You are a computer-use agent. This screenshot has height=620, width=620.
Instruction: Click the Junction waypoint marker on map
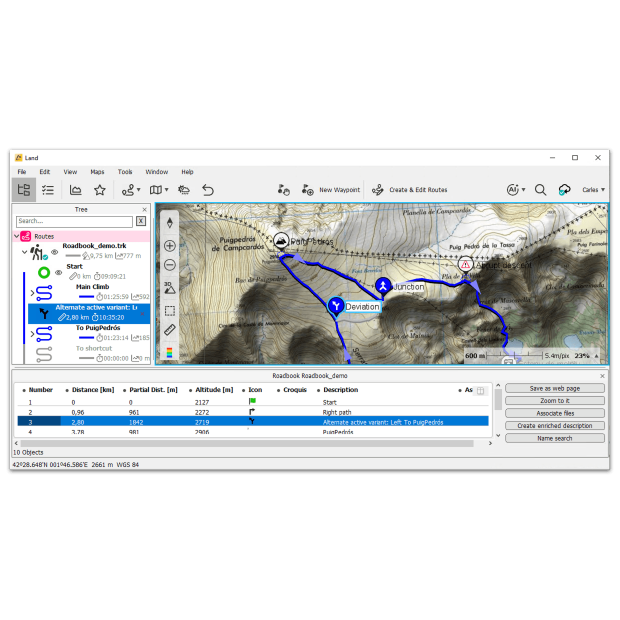point(383,286)
